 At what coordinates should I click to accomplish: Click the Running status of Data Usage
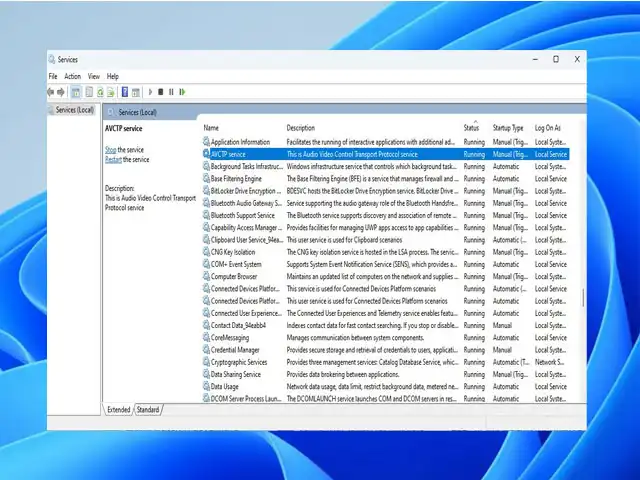coord(474,386)
